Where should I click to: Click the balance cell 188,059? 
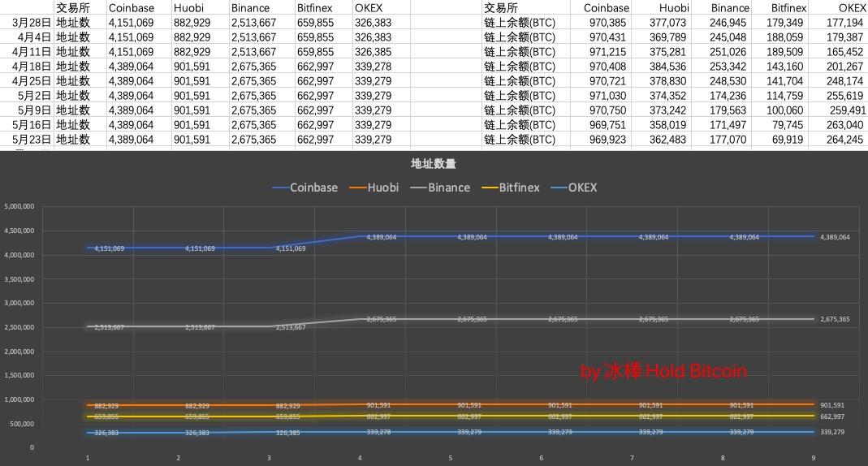[x=785, y=37]
